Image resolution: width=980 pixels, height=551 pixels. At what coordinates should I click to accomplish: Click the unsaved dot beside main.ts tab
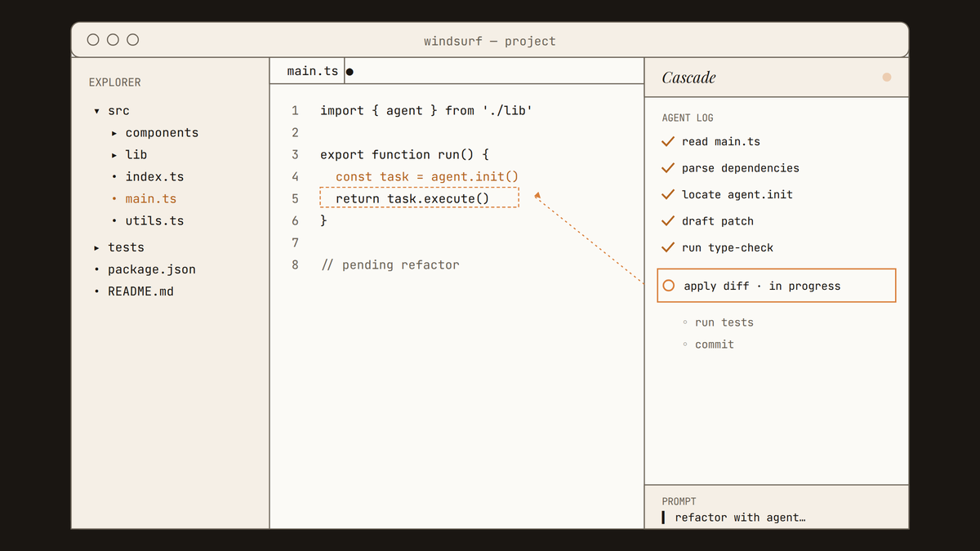[350, 72]
